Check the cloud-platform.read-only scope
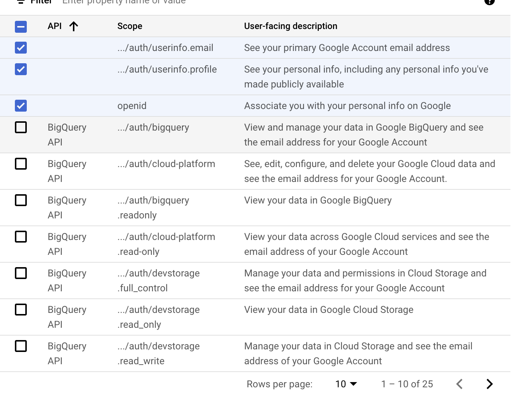The image size is (532, 410). [21, 237]
